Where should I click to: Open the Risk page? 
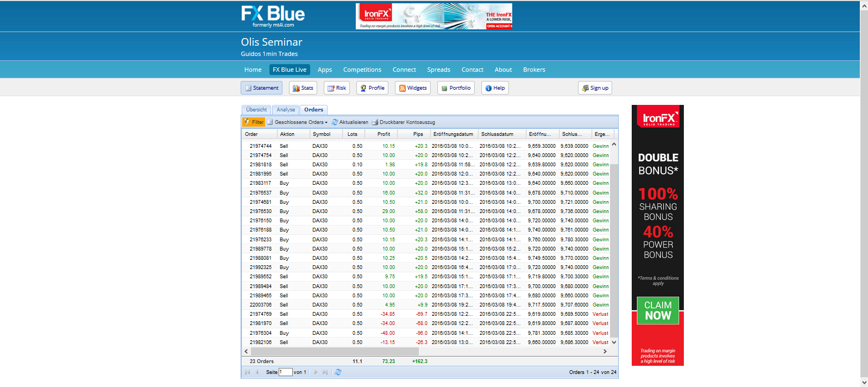(336, 88)
